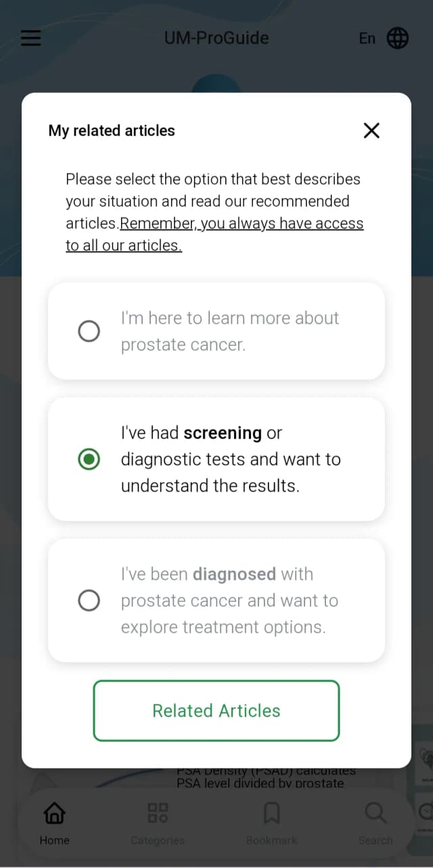The width and height of the screenshot is (433, 868).
Task: Go to the Search tab label
Action: 375,840
